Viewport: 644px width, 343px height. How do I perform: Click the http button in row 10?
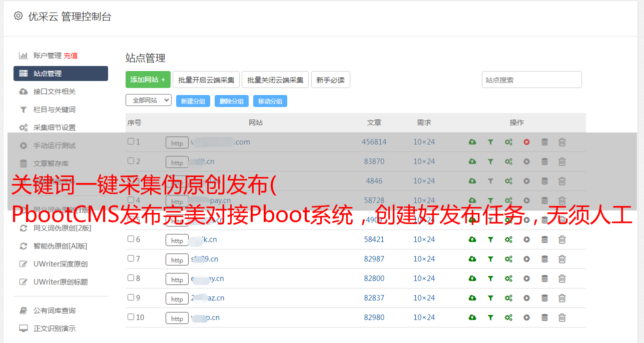(x=177, y=318)
